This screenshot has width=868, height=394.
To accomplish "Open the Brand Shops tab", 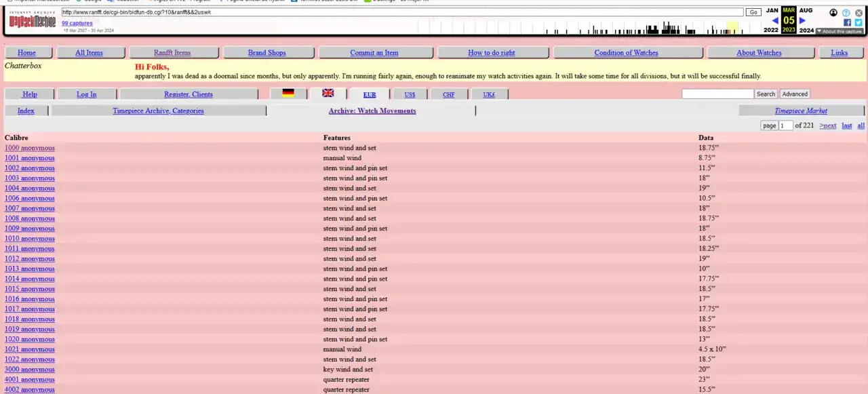I will [x=267, y=53].
